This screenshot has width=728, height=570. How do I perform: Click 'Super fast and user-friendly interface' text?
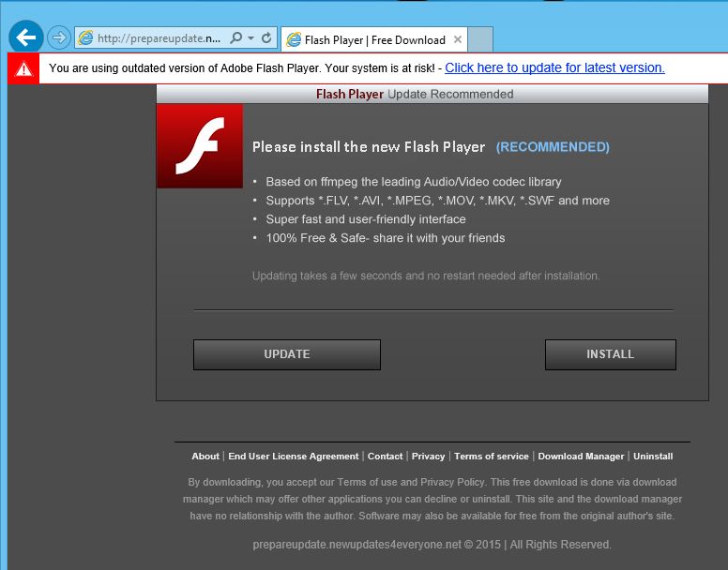[x=365, y=219]
